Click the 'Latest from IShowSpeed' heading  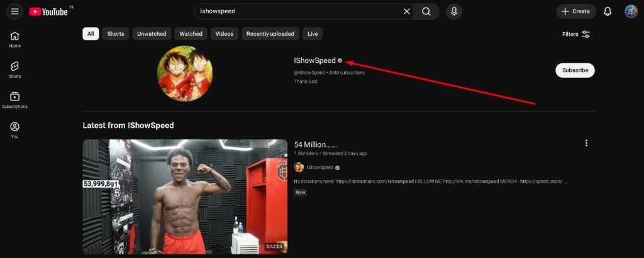click(x=128, y=126)
